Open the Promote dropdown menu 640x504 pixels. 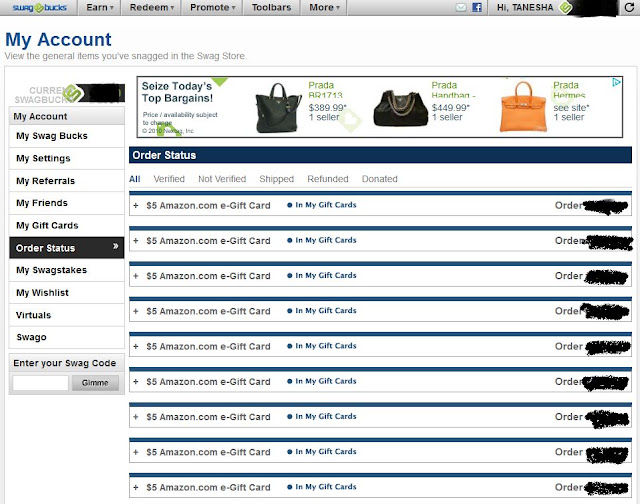[212, 7]
